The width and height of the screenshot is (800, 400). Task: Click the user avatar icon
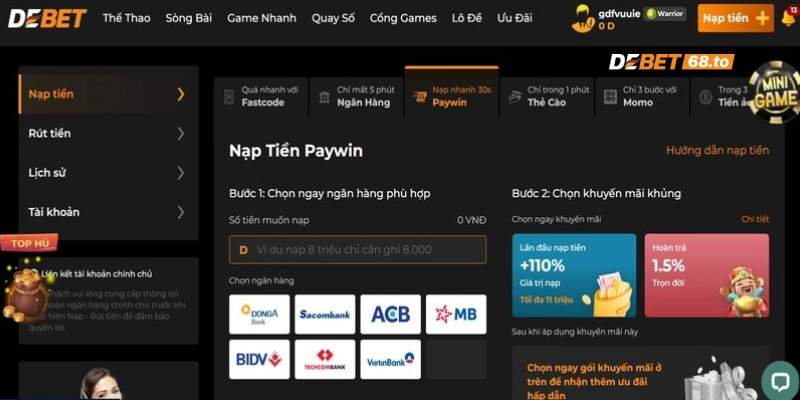tap(583, 18)
